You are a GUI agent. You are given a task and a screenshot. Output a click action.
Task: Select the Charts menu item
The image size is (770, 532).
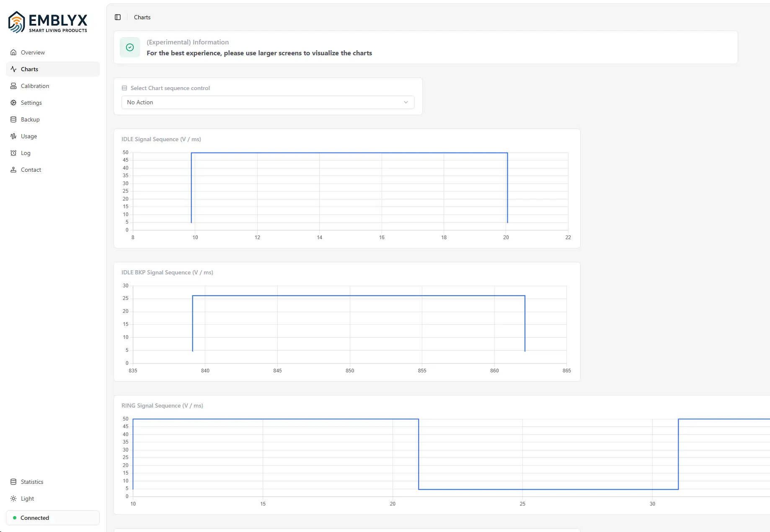pyautogui.click(x=53, y=69)
